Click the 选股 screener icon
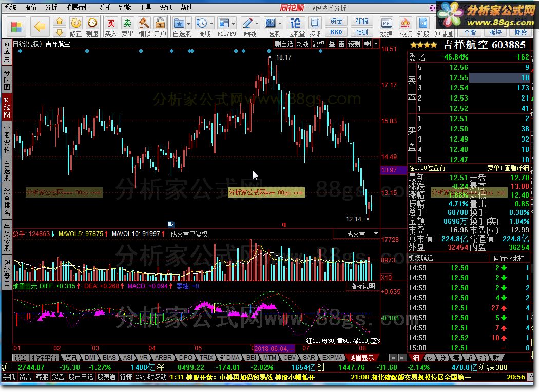Viewport: 540px width, 392px height. coord(271,24)
